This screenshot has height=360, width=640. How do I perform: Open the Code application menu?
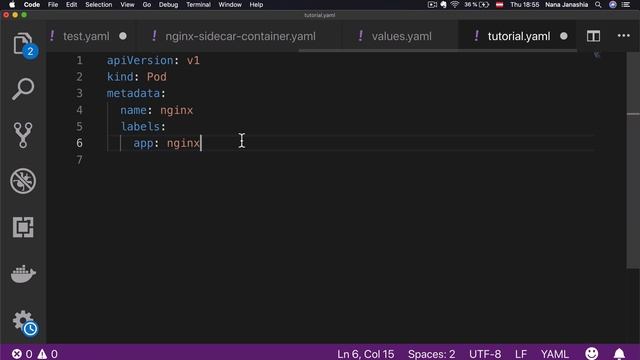coord(31,4)
